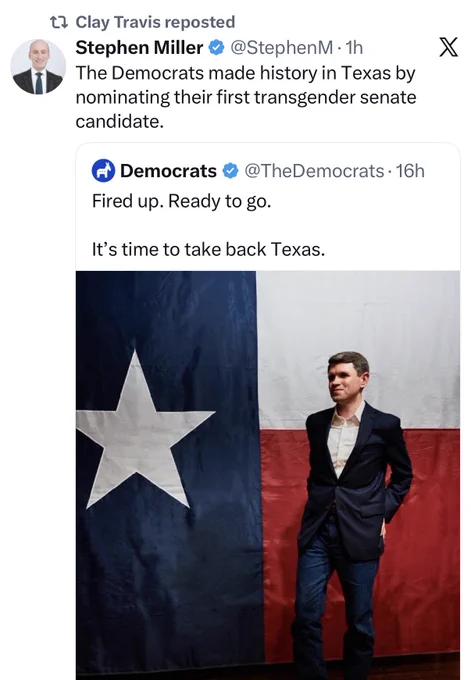Open Stephen Miller's profile avatar
This screenshot has height=680, width=471.
coord(38,66)
